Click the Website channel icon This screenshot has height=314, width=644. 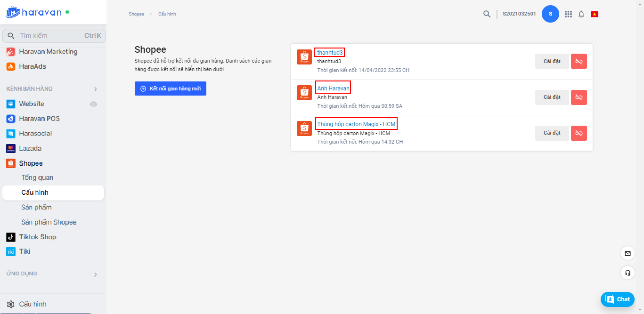(x=11, y=104)
